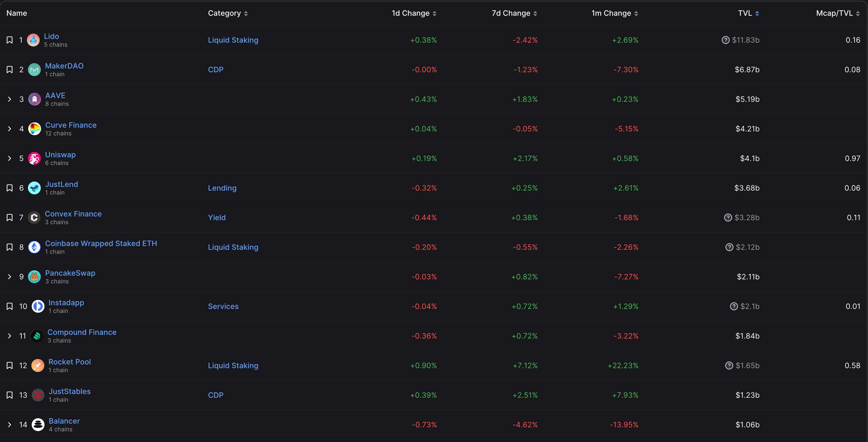The width and height of the screenshot is (868, 442).
Task: Open the Balancer protocol link
Action: 64,421
